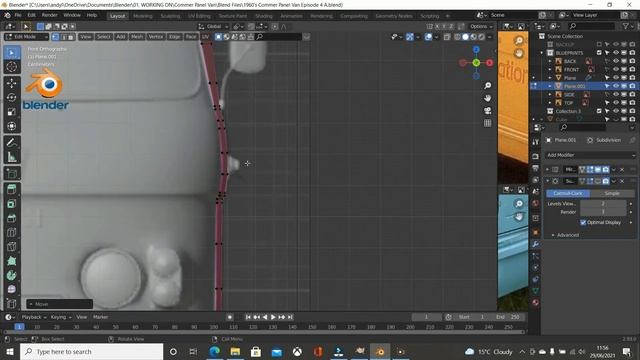Open the Vertex menu in viewport header
Screen dimensions: 640x360
click(x=156, y=37)
